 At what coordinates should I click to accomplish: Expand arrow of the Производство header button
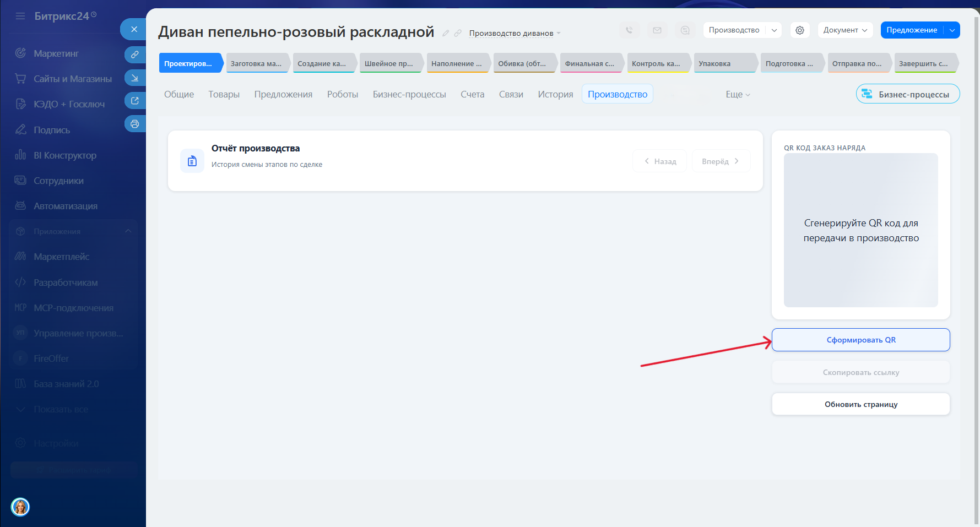click(x=774, y=30)
